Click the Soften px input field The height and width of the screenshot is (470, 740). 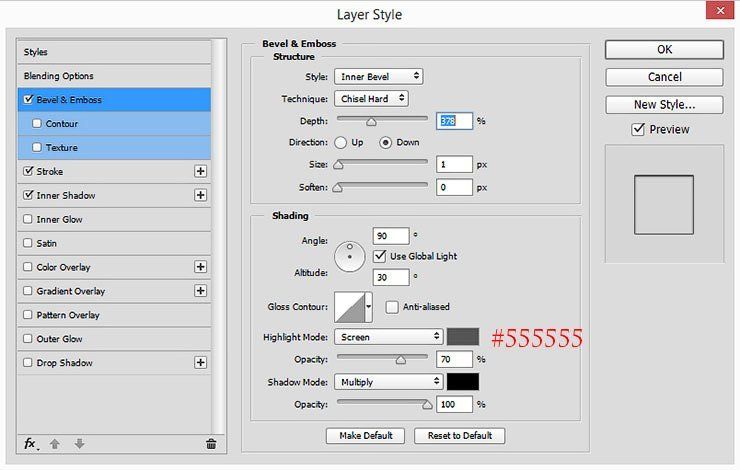pos(454,187)
